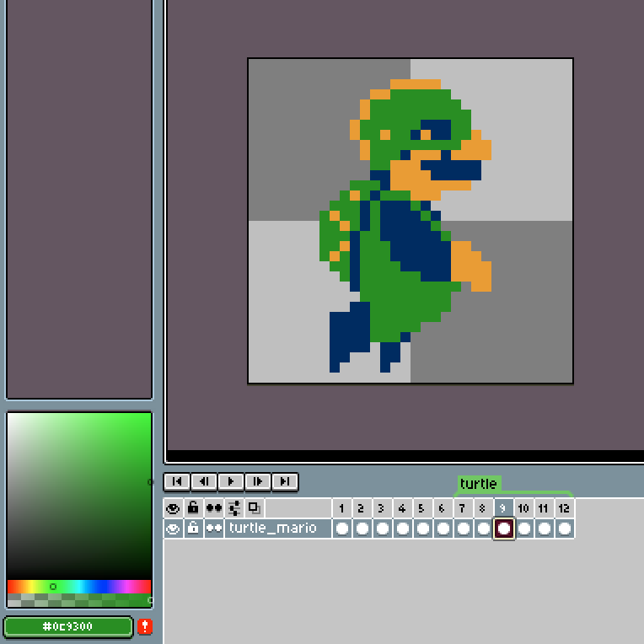Hide the turtle_mario layer
644x644 pixels.
point(173,529)
